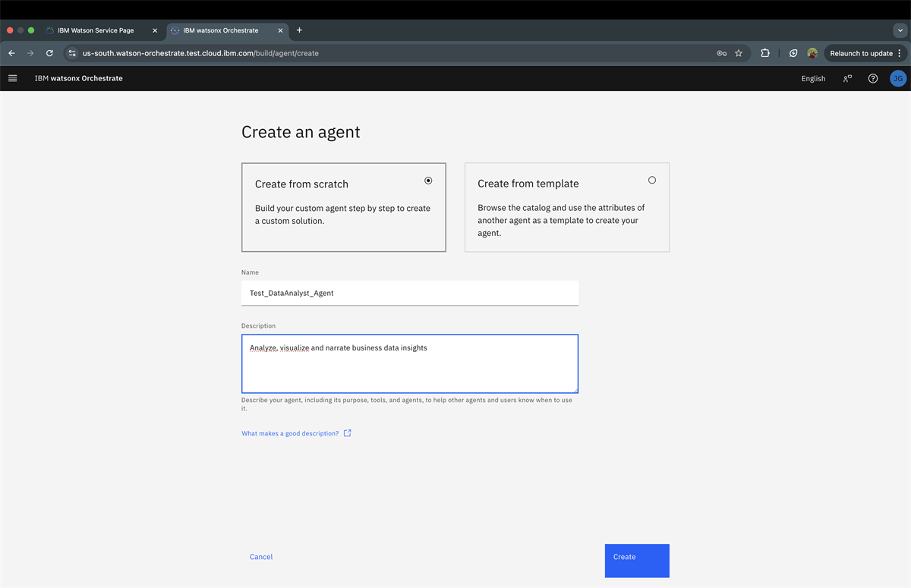This screenshot has height=588, width=911.
Task: Reload the current page
Action: pos(49,53)
